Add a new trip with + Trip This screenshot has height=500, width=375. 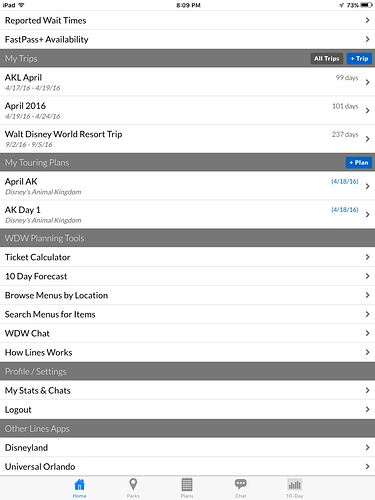pos(359,59)
